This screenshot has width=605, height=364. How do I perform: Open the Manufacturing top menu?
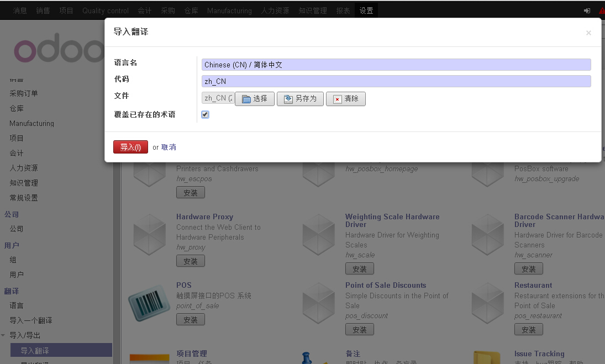(229, 10)
